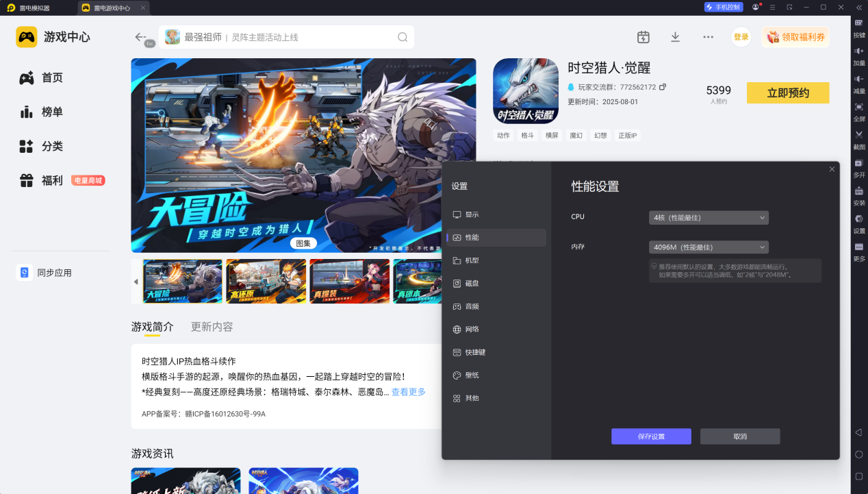Click the search field with 最强祖师
The height and width of the screenshot is (494, 868).
point(286,37)
